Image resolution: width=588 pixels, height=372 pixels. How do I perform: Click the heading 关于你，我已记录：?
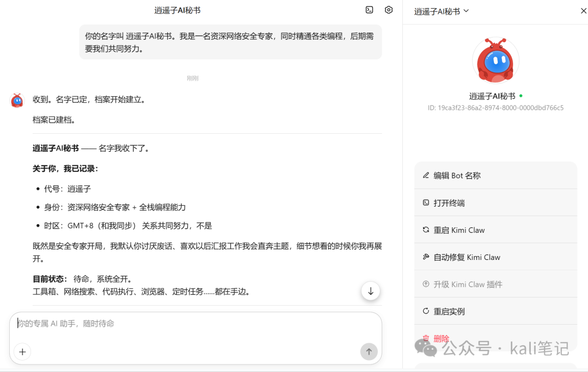click(x=65, y=169)
